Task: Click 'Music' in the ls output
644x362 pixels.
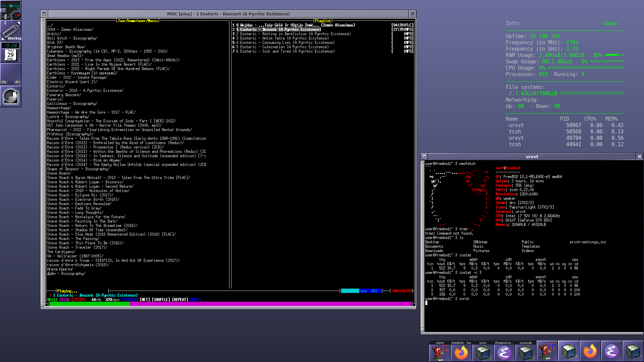Action: (x=478, y=246)
